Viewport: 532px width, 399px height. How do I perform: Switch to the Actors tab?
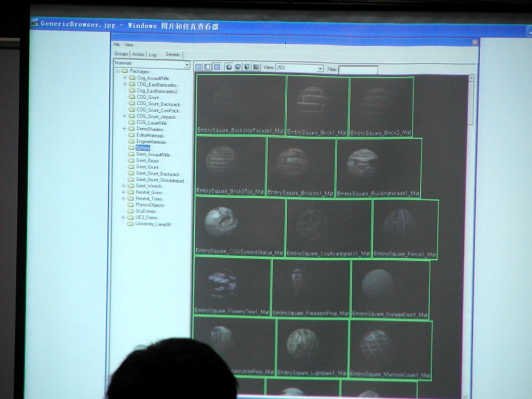pos(138,54)
